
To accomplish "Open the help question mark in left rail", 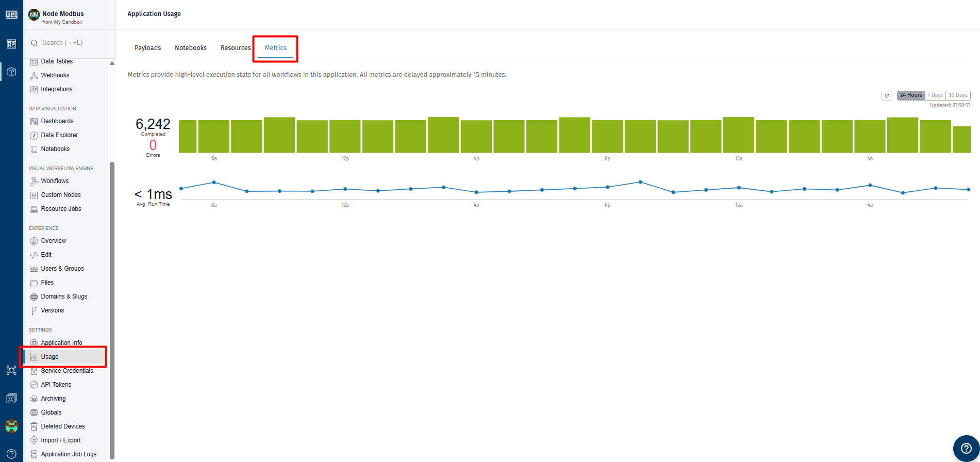I will tap(11, 454).
